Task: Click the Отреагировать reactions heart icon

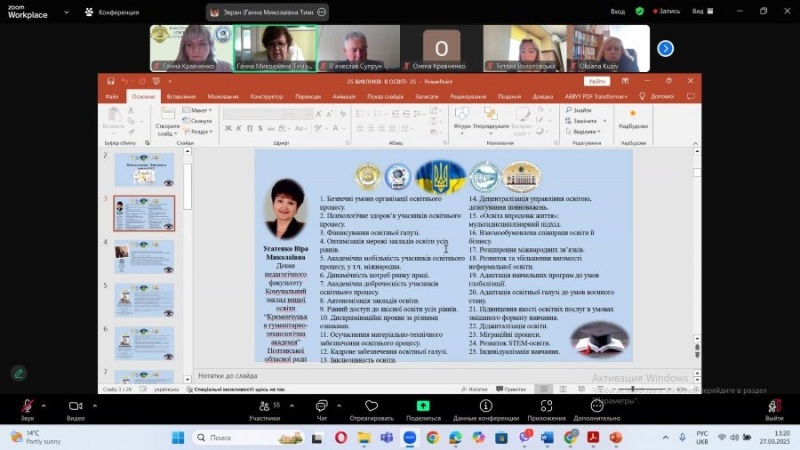Action: (x=372, y=406)
